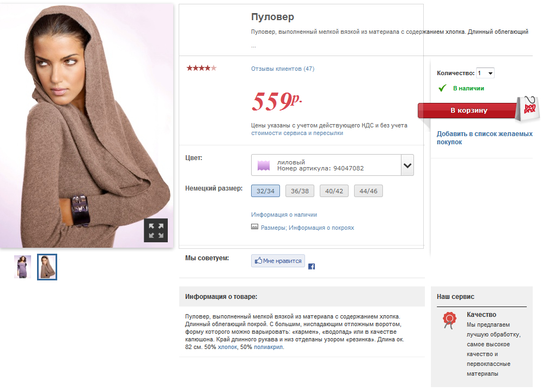Select German size 32/34

265,191
